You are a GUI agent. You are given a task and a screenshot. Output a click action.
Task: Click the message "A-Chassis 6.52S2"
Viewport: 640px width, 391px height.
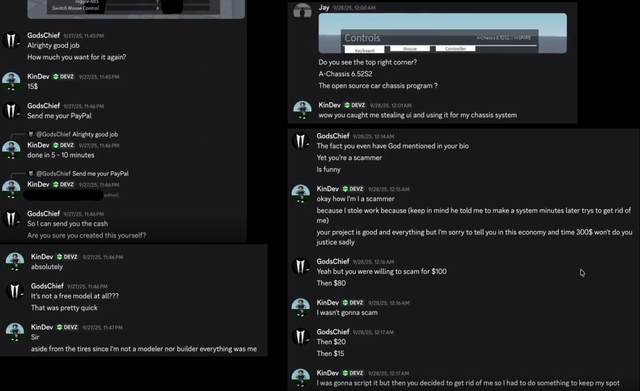(x=345, y=74)
